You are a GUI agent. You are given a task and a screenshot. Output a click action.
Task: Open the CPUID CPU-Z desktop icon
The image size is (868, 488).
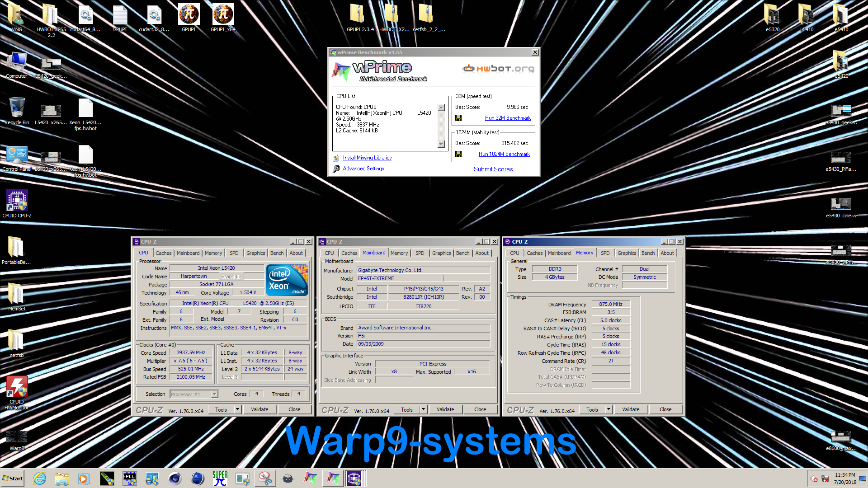17,201
